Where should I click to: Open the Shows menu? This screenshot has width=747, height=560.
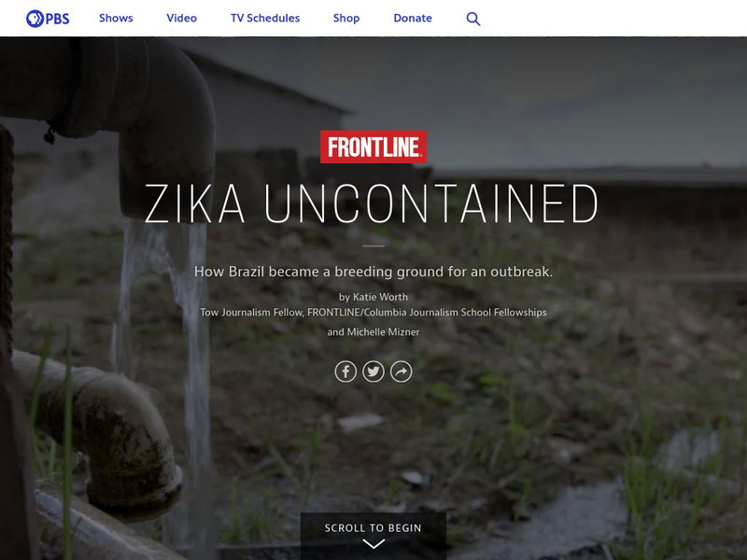tap(116, 18)
